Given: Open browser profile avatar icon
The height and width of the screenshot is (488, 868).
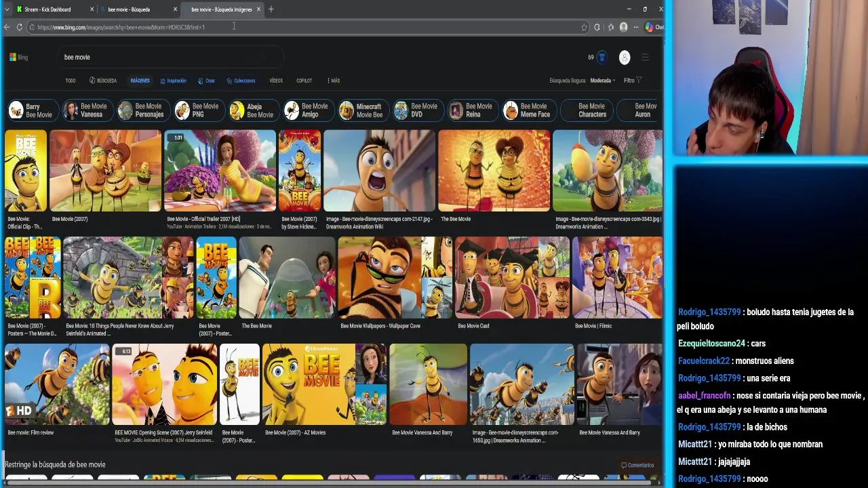Looking at the screenshot, I should (623, 27).
